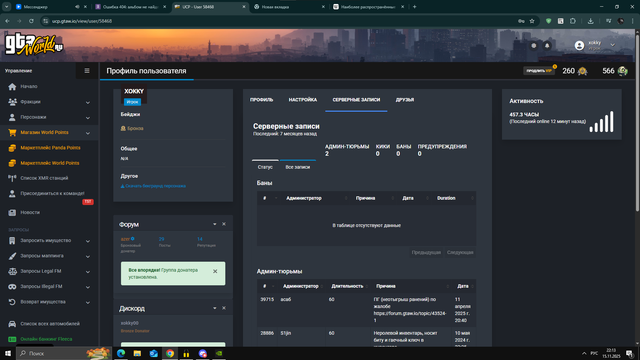Select the Статус sub-tab
This screenshot has width=640, height=360.
[x=265, y=167]
